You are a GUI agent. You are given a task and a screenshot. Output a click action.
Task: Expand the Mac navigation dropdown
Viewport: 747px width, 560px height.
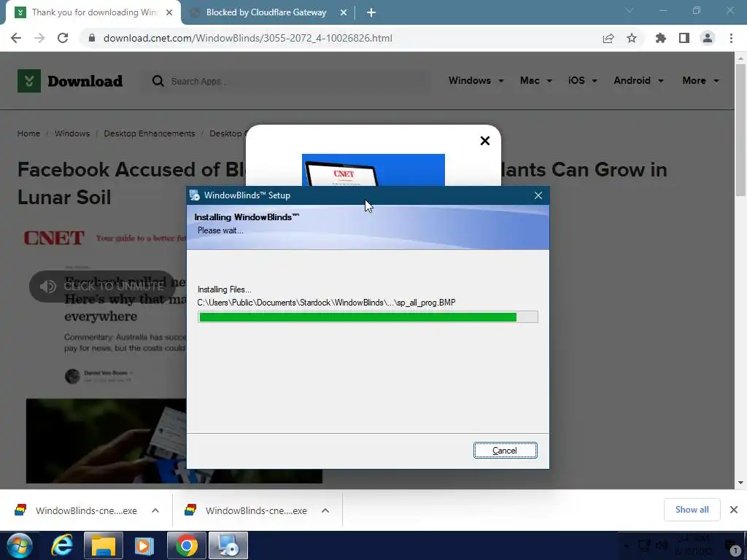tap(536, 80)
